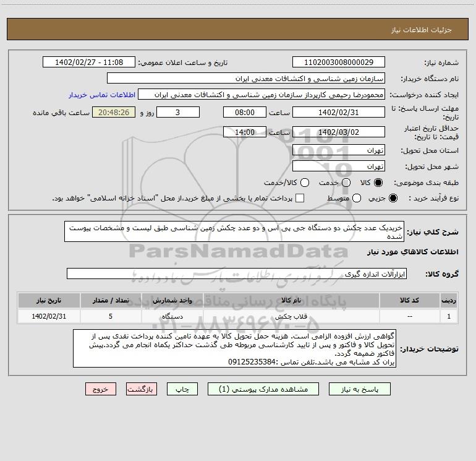Click the خروج exit button
476x461 pixels.
coord(101,389)
